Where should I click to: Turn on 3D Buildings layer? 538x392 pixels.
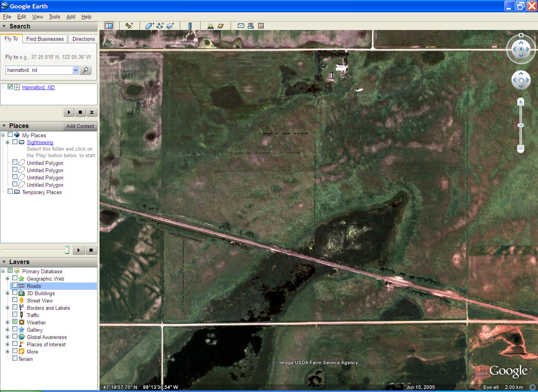pos(15,293)
